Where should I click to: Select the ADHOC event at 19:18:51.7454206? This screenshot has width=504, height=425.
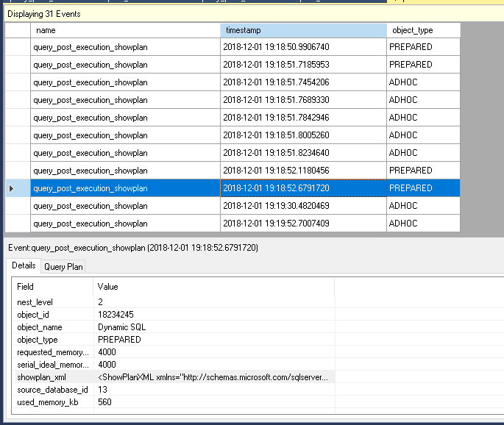click(302, 82)
